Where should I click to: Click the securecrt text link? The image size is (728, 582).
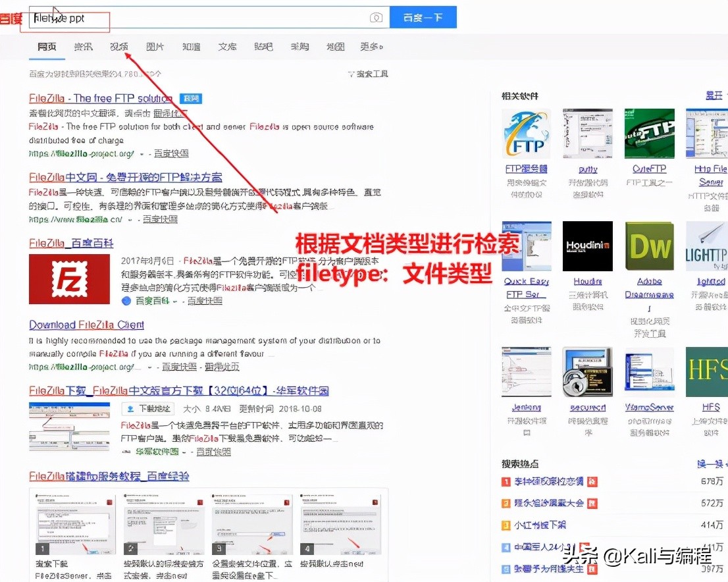click(588, 408)
